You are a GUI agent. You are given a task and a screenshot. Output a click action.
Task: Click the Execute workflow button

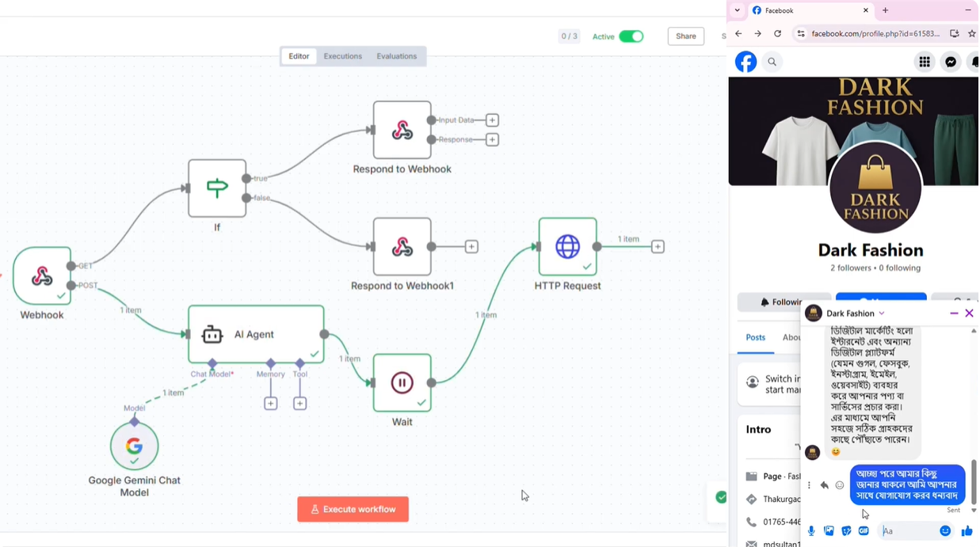click(x=353, y=509)
